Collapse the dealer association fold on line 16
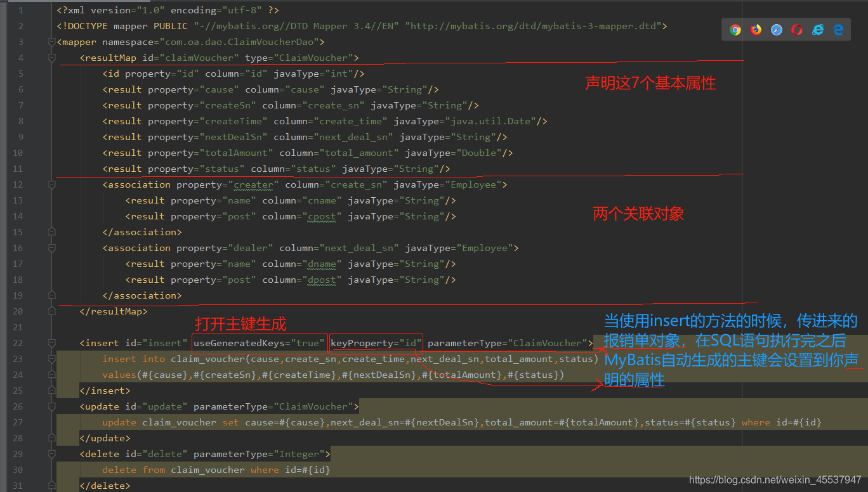 tap(52, 248)
